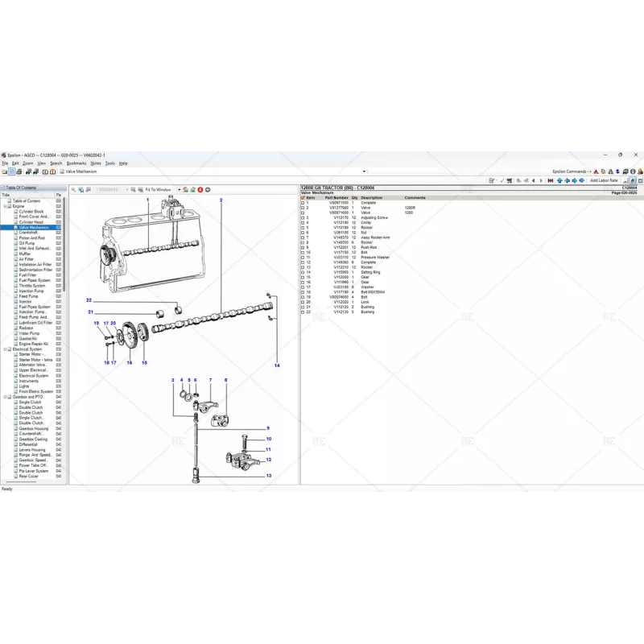Click the open folder icon in toolbar
Screen dimensions: 644x644
tap(4, 171)
